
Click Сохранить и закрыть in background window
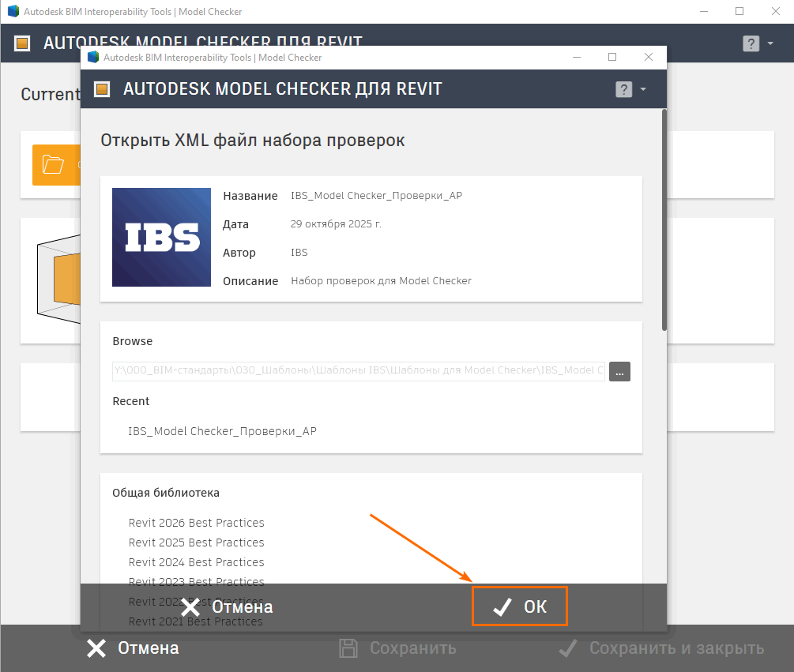click(661, 648)
